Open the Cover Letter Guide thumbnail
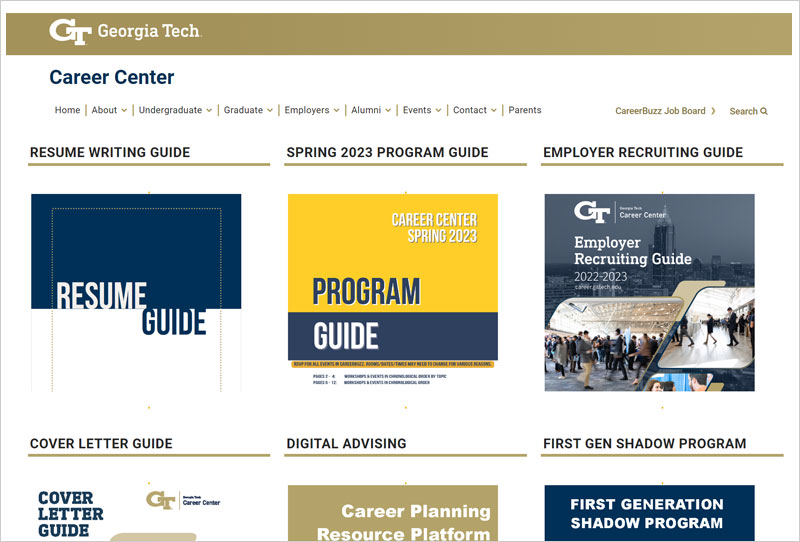The height and width of the screenshot is (542, 800). [136, 513]
